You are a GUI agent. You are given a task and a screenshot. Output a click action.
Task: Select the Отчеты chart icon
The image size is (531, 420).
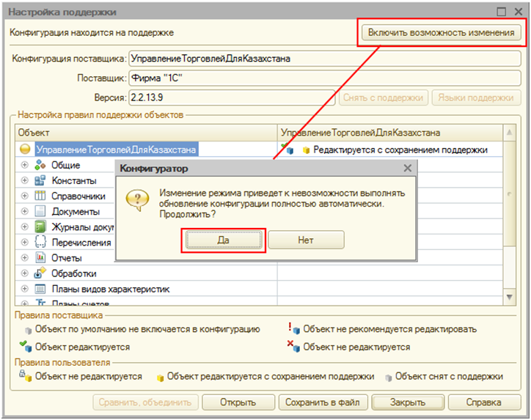point(40,258)
